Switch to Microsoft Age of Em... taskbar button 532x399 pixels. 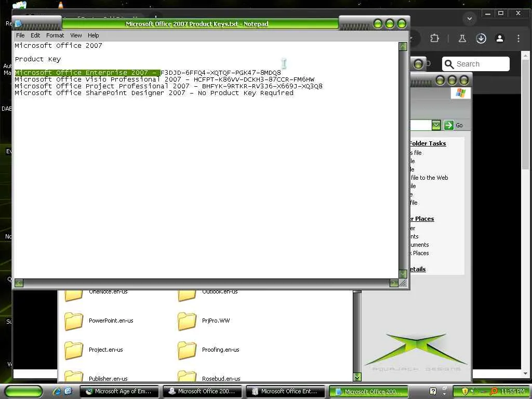click(x=119, y=391)
